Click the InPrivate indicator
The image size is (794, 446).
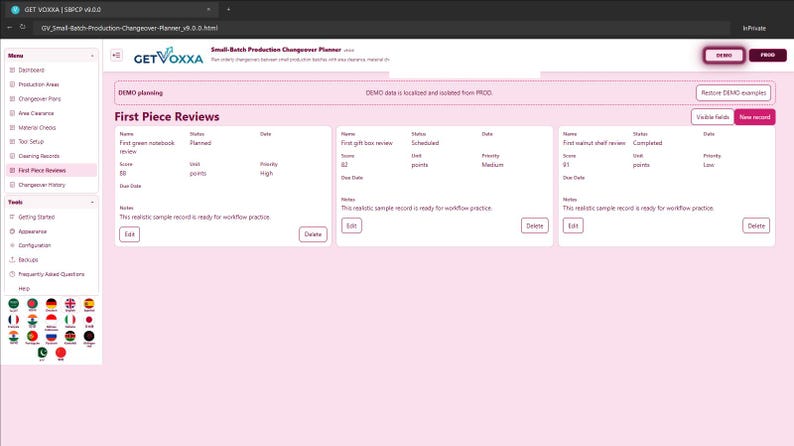(754, 28)
